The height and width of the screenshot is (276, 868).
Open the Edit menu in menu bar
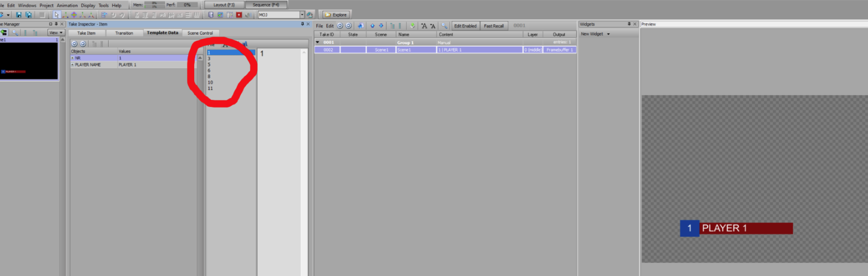(x=11, y=5)
